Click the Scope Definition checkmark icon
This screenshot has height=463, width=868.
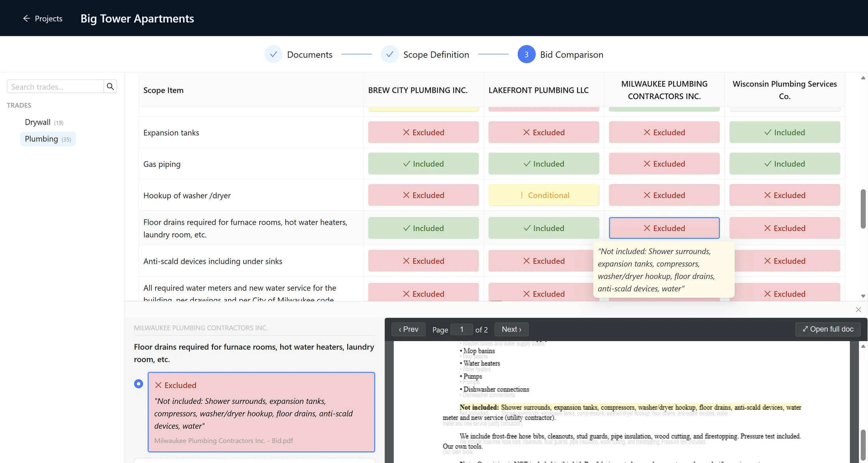click(x=390, y=54)
